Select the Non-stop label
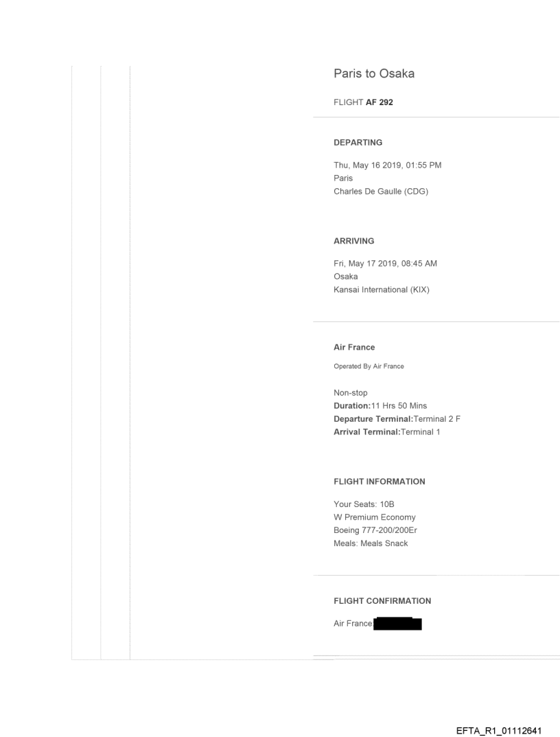 (x=350, y=393)
